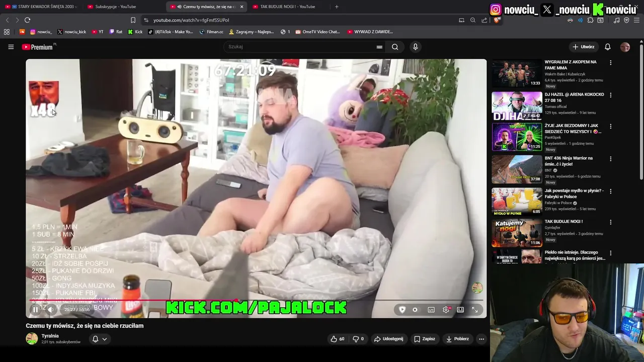Click the shield icon in player controls

(x=402, y=310)
